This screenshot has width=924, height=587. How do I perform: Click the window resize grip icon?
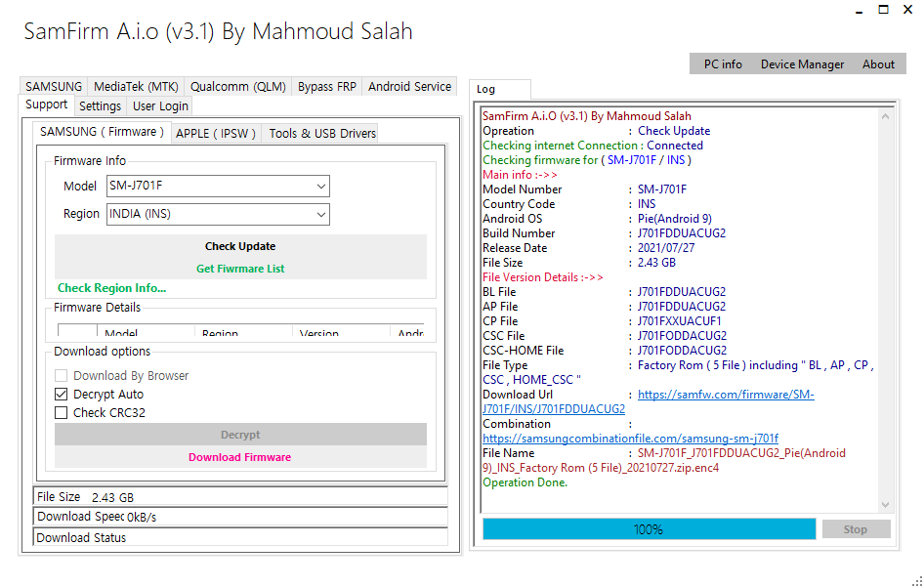[917, 580]
